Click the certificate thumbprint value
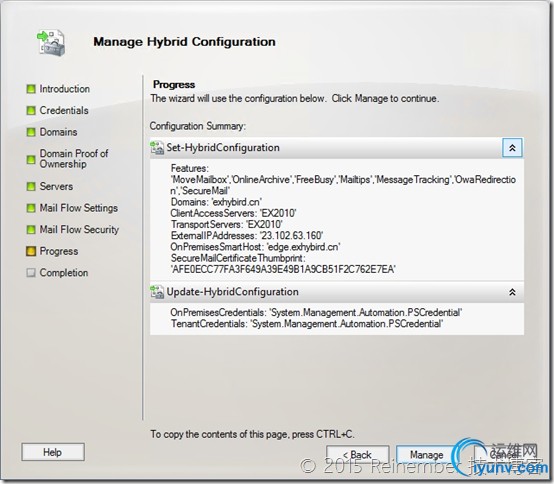 [283, 270]
